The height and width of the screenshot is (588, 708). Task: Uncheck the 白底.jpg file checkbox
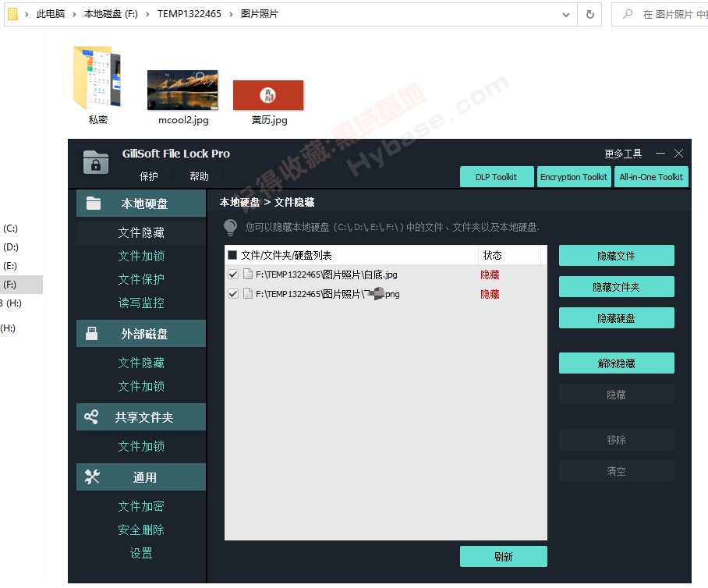coord(233,275)
